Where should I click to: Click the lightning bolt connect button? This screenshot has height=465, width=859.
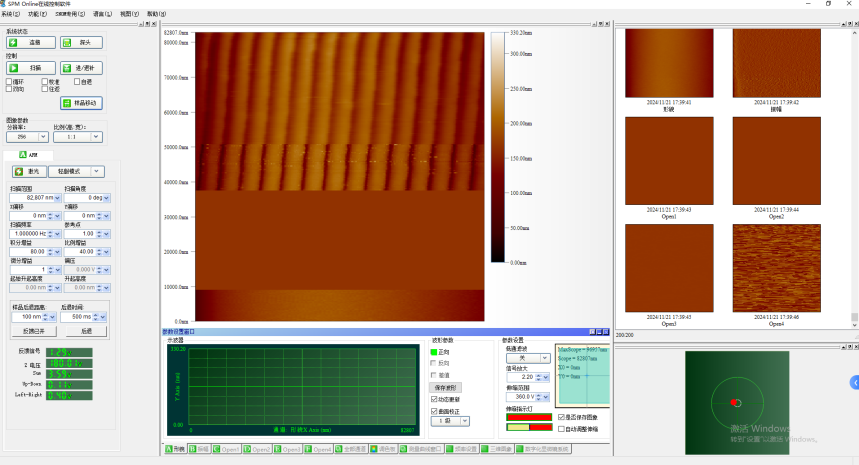(31, 42)
